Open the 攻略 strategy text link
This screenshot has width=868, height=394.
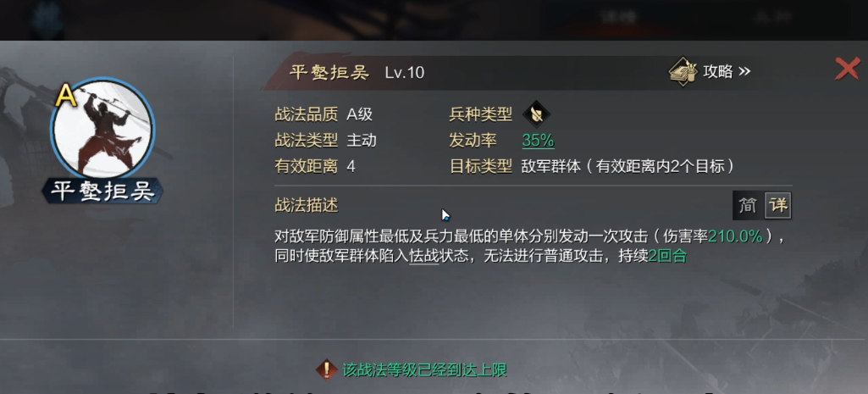[718, 71]
